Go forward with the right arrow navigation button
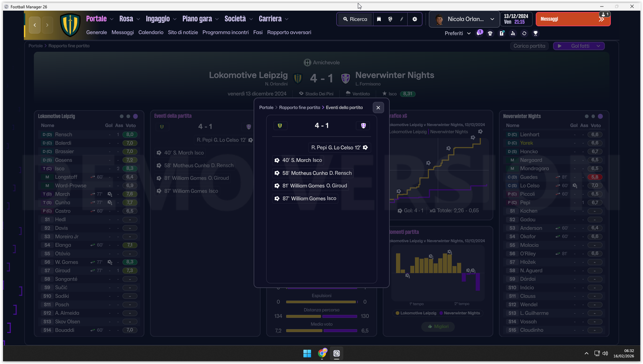The width and height of the screenshot is (643, 364). (48, 25)
